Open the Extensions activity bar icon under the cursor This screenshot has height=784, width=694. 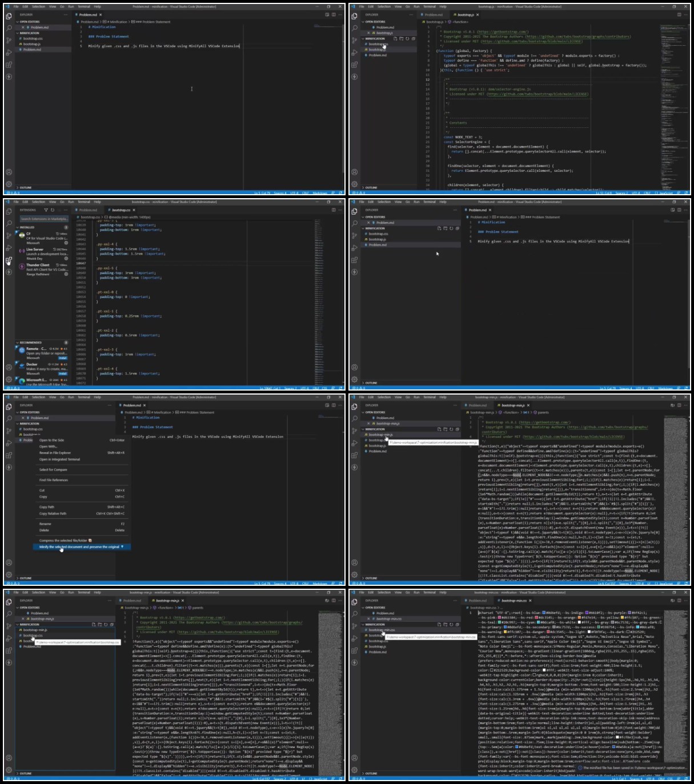(9, 260)
